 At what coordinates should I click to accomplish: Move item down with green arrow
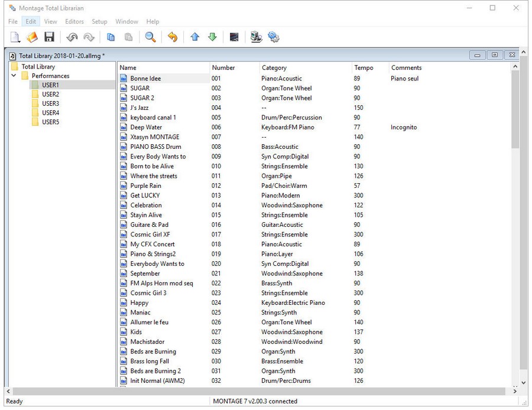point(212,37)
